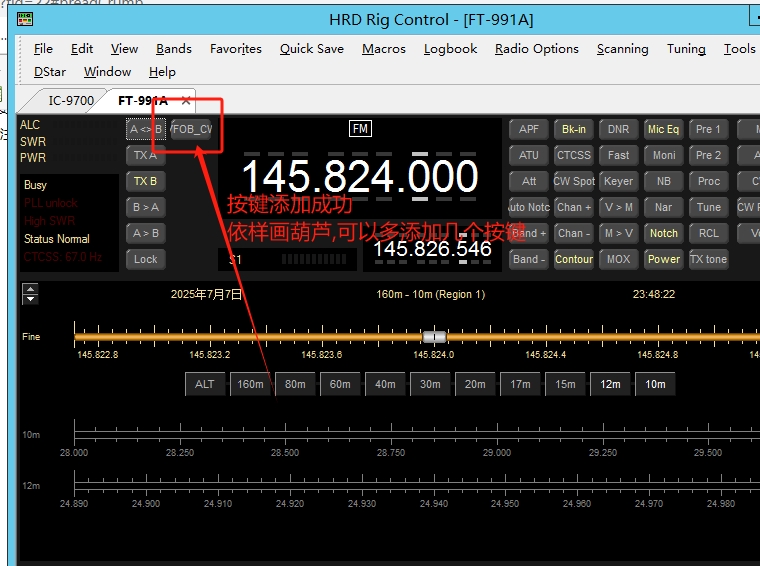Toggle the Pre 2 preamp button
The image size is (760, 566).
[708, 156]
